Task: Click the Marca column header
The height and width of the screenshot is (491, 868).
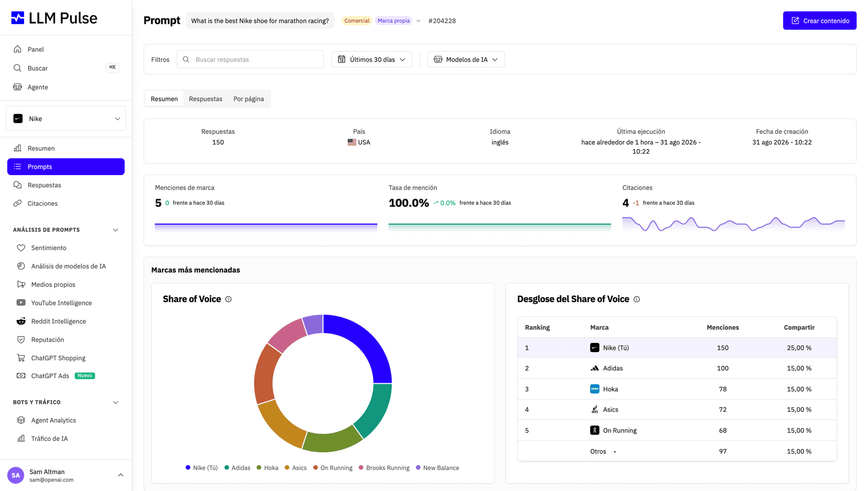Action: click(x=599, y=327)
